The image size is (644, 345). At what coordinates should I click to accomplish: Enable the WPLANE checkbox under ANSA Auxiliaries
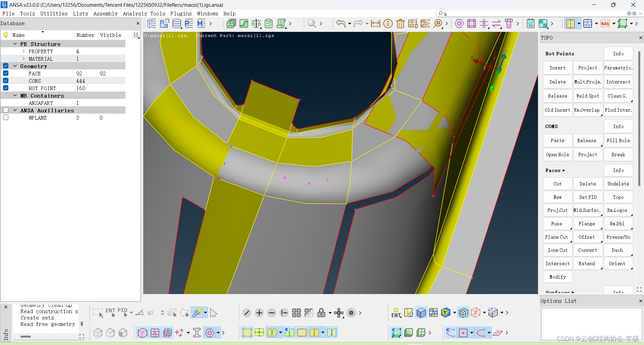[x=6, y=117]
